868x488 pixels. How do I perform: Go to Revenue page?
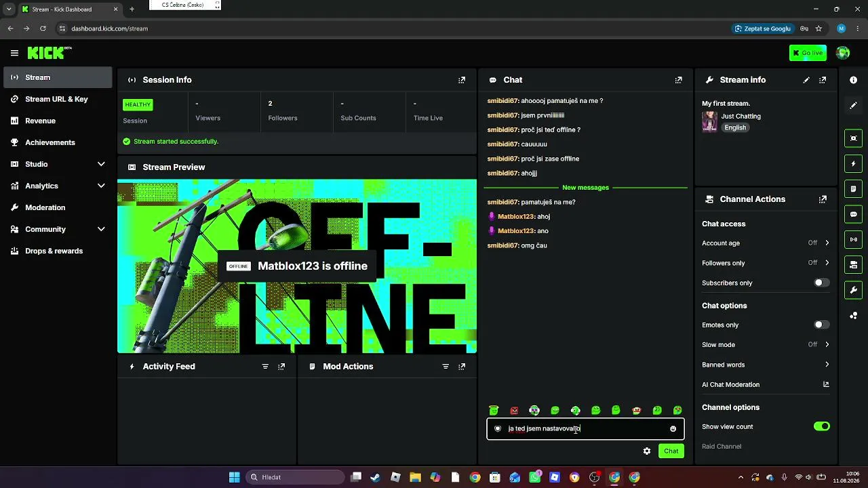[58, 121]
